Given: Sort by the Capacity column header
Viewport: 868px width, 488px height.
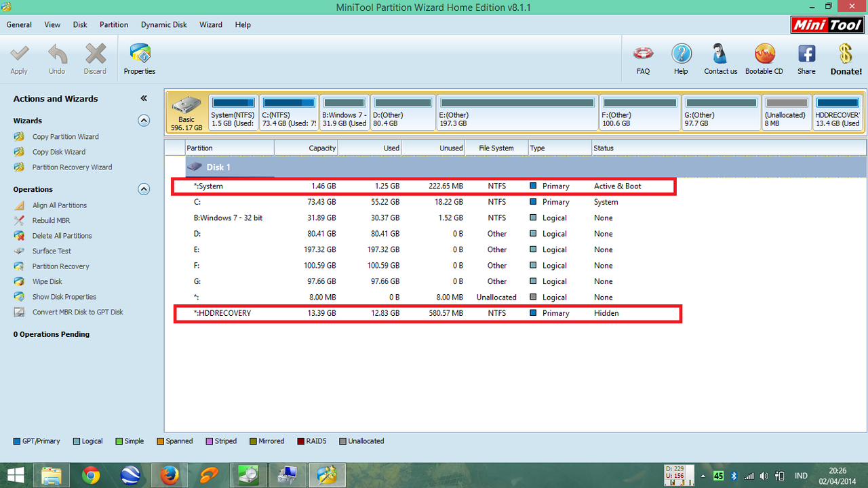Looking at the screenshot, I should [x=306, y=148].
